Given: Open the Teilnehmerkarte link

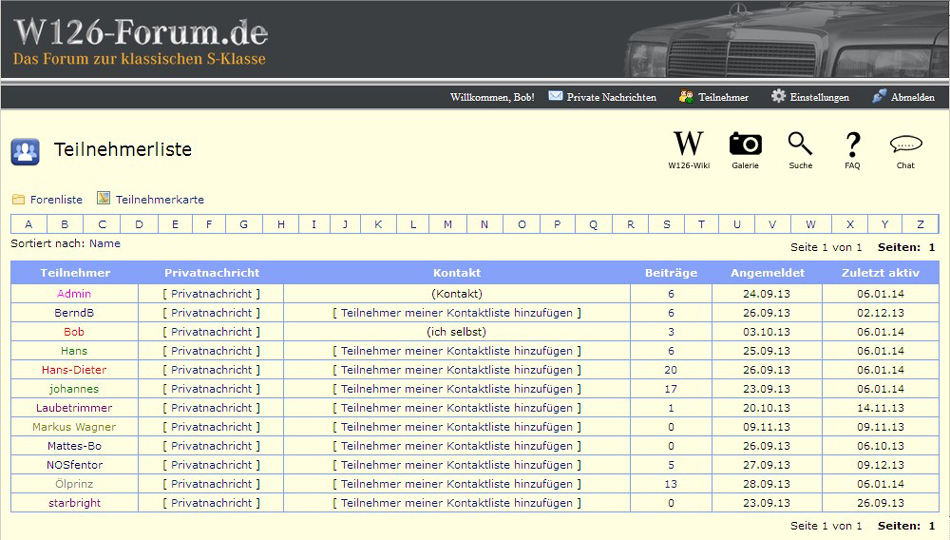Looking at the screenshot, I should [x=160, y=199].
